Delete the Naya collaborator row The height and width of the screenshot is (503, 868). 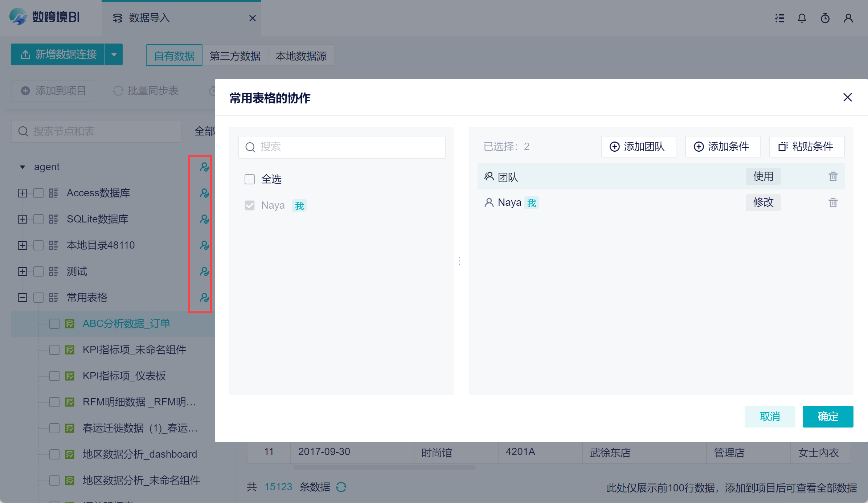pos(833,203)
